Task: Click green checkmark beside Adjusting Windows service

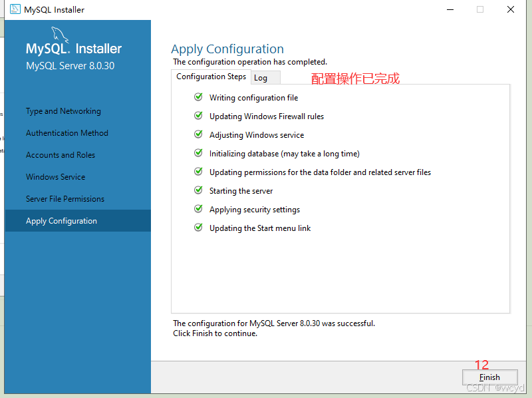Action: [198, 134]
